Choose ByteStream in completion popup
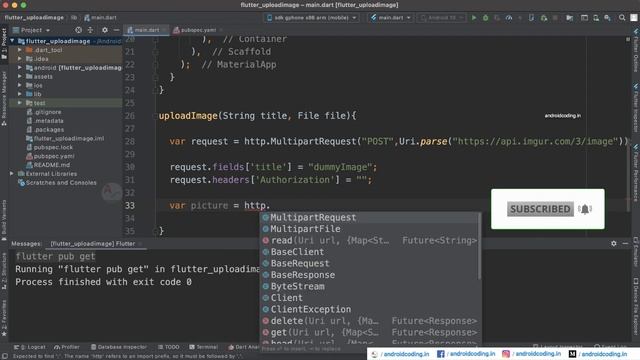Screen dimensions: 640x360 pyautogui.click(x=369, y=287)
